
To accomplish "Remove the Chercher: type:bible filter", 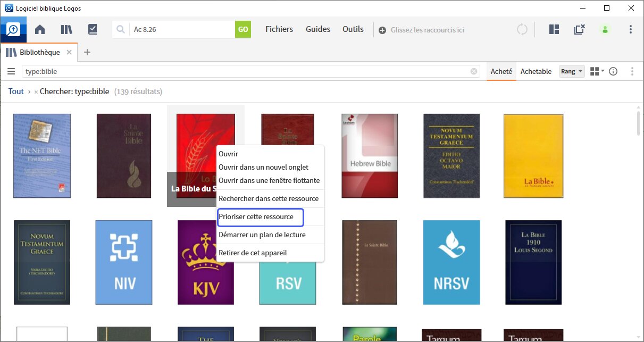I will point(36,92).
